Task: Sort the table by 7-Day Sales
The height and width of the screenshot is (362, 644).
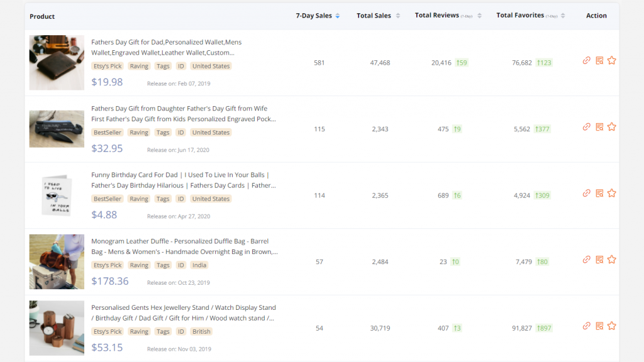Action: [x=338, y=16]
